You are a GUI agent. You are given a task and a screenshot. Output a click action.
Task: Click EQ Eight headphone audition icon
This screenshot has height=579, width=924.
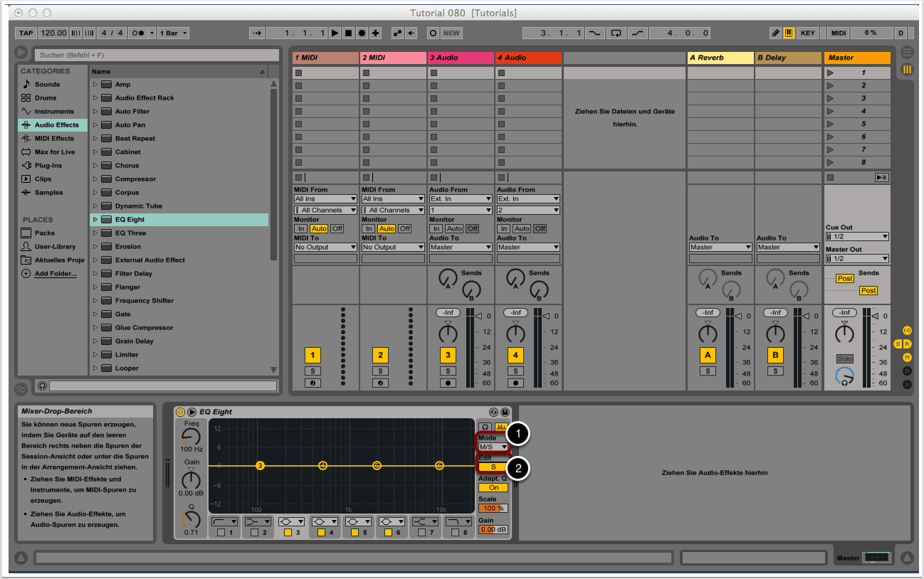[485, 427]
